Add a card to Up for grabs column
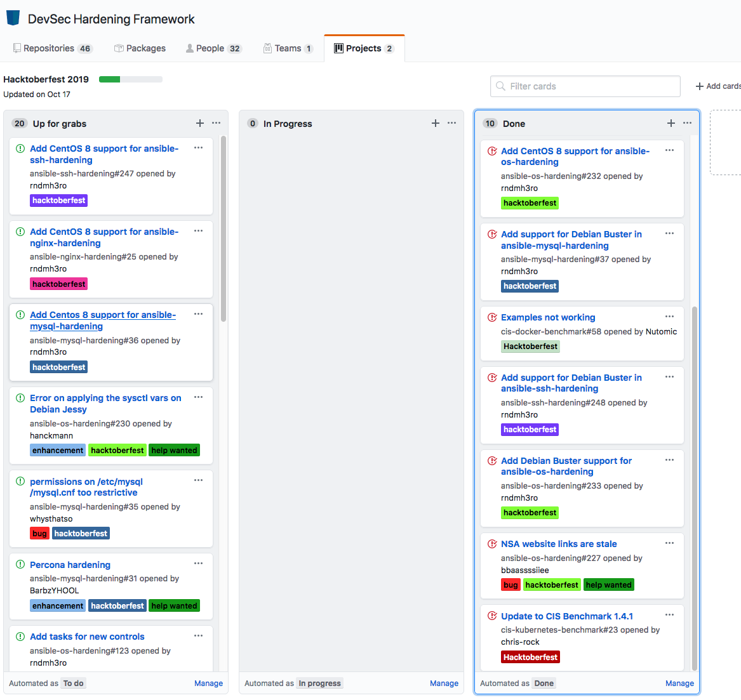 [200, 123]
